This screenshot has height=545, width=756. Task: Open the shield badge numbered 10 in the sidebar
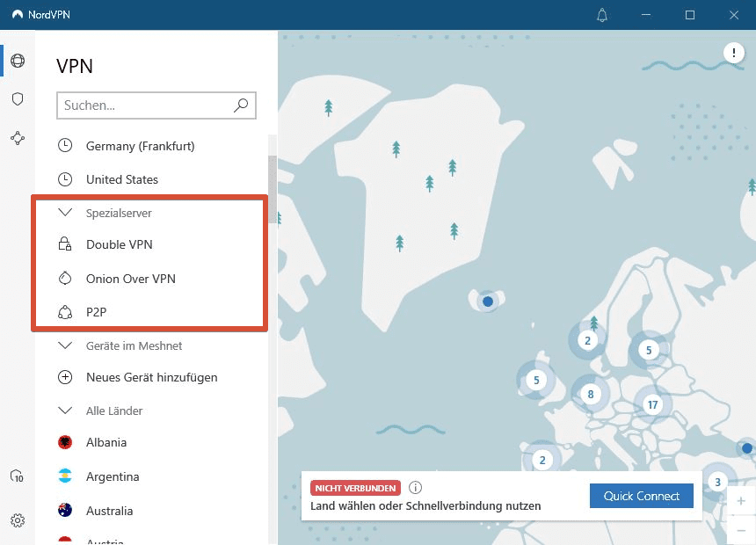pyautogui.click(x=18, y=476)
